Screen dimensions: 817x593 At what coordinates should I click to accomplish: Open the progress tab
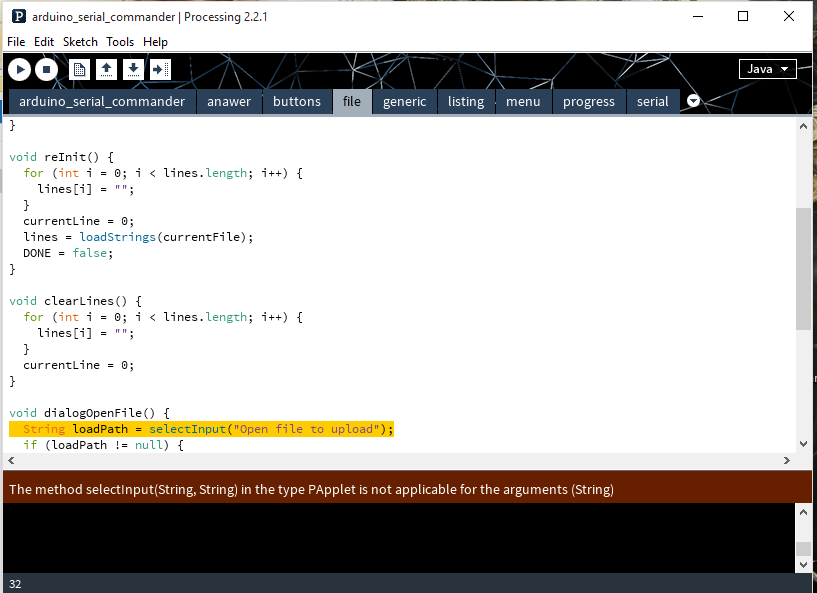click(588, 101)
